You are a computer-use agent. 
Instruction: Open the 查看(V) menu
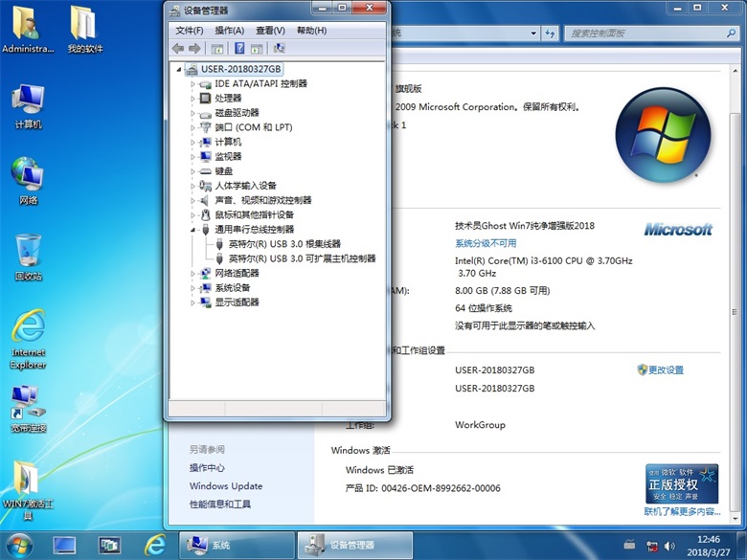(x=270, y=31)
